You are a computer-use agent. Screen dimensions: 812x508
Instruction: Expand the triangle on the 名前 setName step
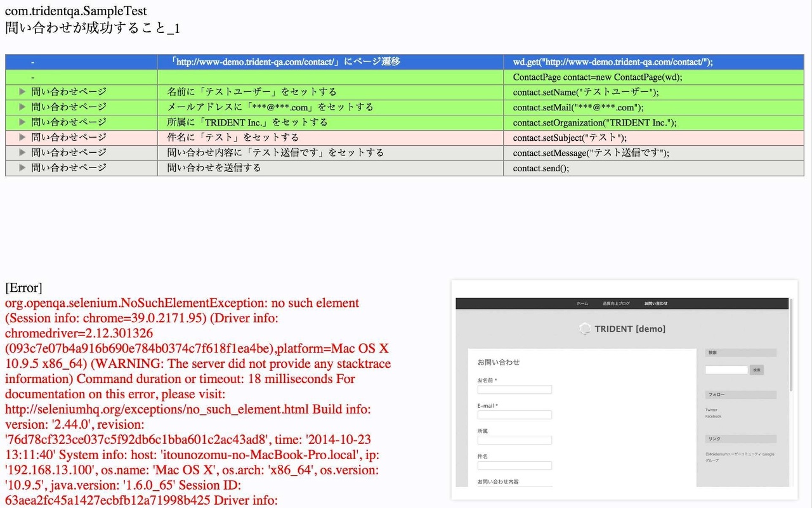pyautogui.click(x=22, y=91)
